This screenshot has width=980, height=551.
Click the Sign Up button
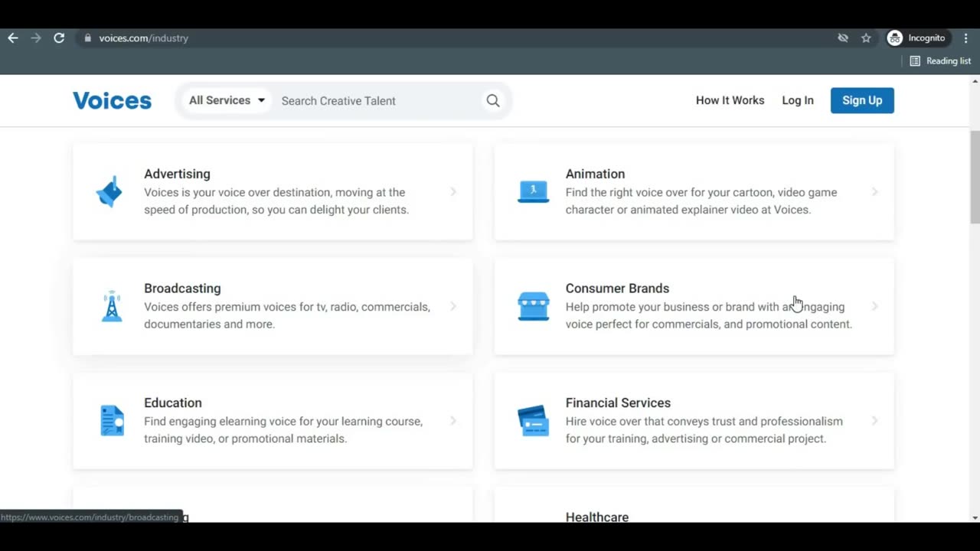(862, 100)
